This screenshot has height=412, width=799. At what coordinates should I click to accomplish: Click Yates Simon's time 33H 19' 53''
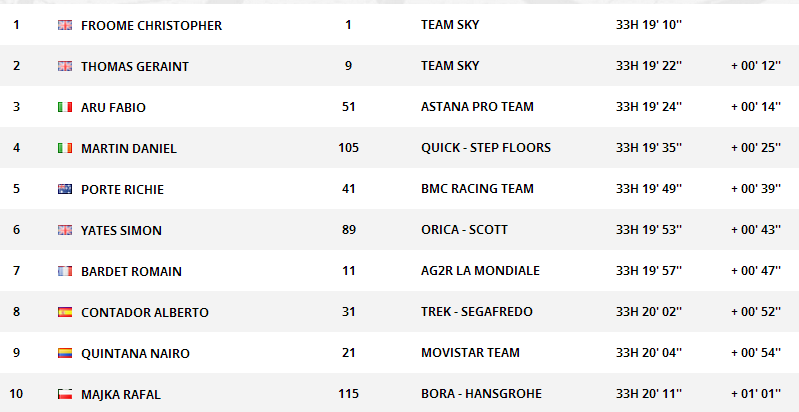pos(649,230)
